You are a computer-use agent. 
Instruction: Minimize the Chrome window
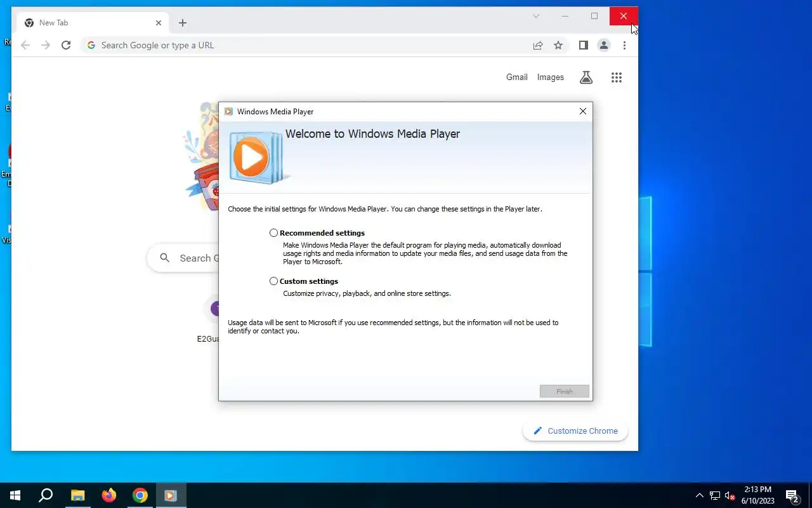pos(565,16)
